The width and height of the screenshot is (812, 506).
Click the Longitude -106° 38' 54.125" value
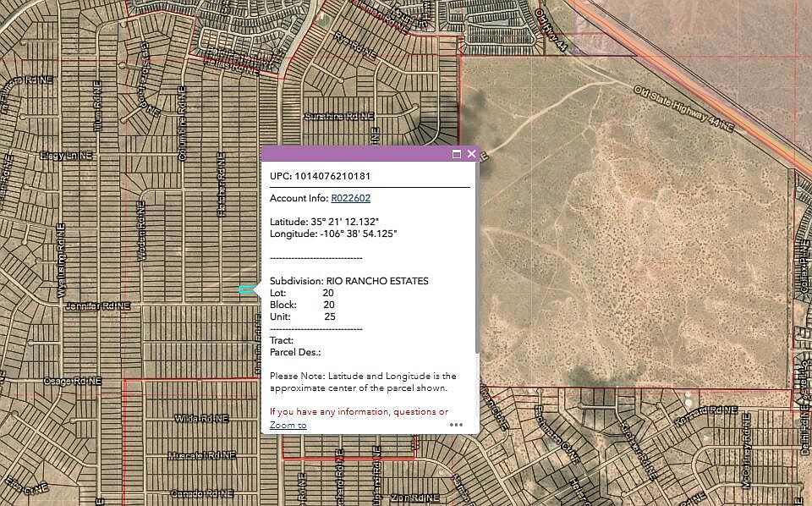click(x=333, y=234)
